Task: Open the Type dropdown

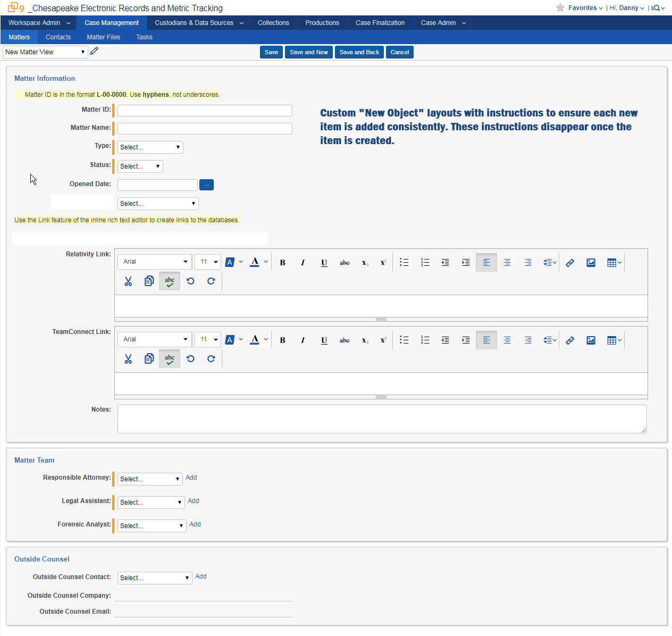Action: (149, 147)
